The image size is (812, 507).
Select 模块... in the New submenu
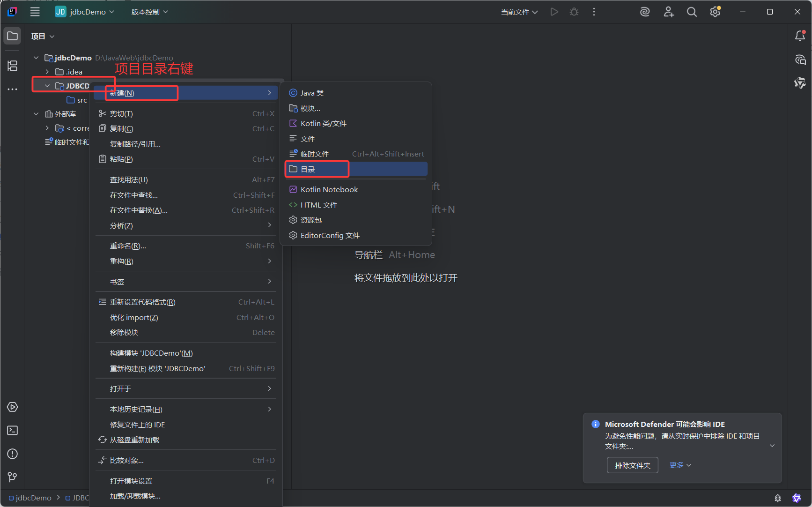pyautogui.click(x=356, y=108)
